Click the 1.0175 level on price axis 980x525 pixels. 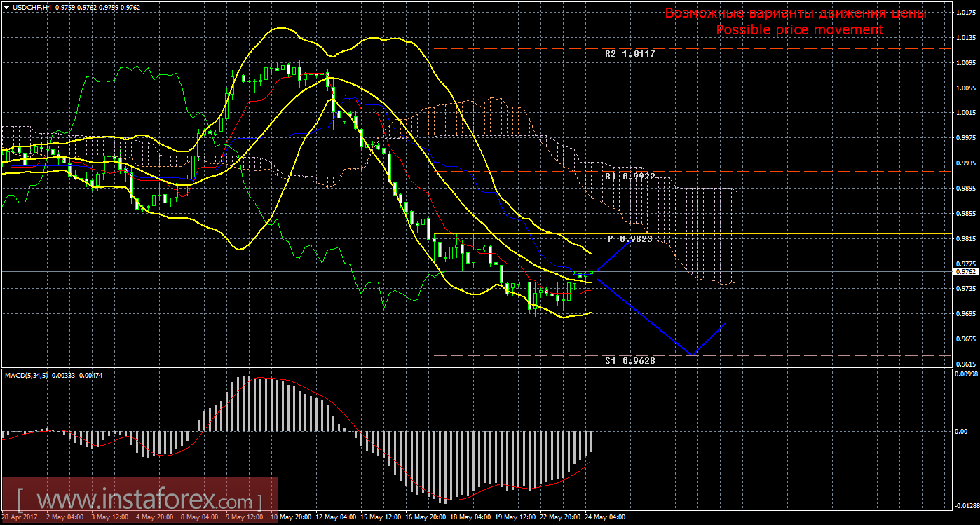coord(965,13)
